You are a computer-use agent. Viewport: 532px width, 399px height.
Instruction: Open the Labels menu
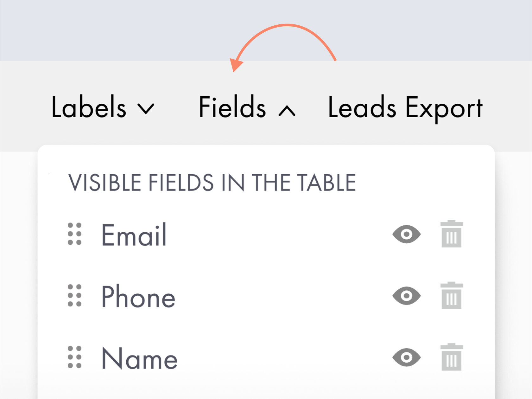(x=89, y=107)
